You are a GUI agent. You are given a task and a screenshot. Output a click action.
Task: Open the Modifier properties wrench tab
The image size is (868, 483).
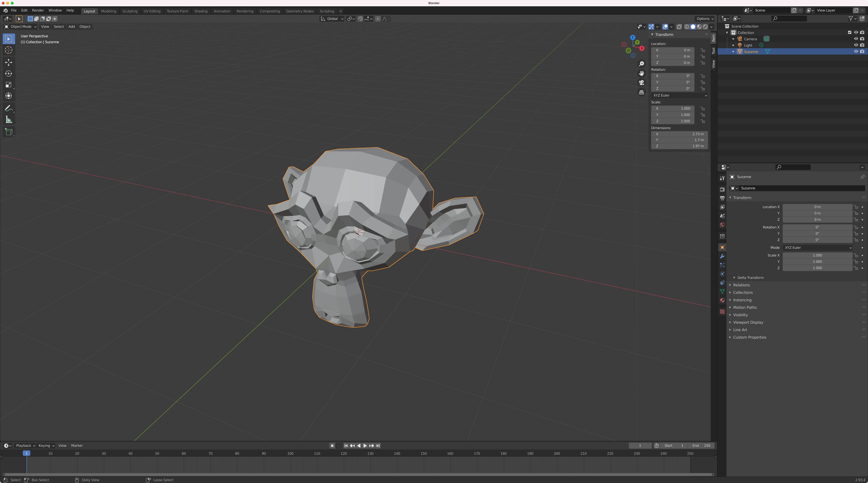(x=722, y=256)
